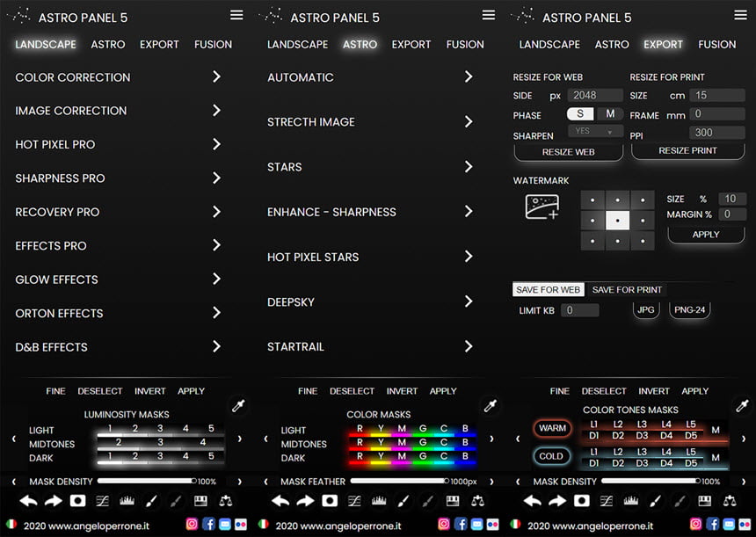The height and width of the screenshot is (537, 756).
Task: Save as JPG
Action: 645,310
